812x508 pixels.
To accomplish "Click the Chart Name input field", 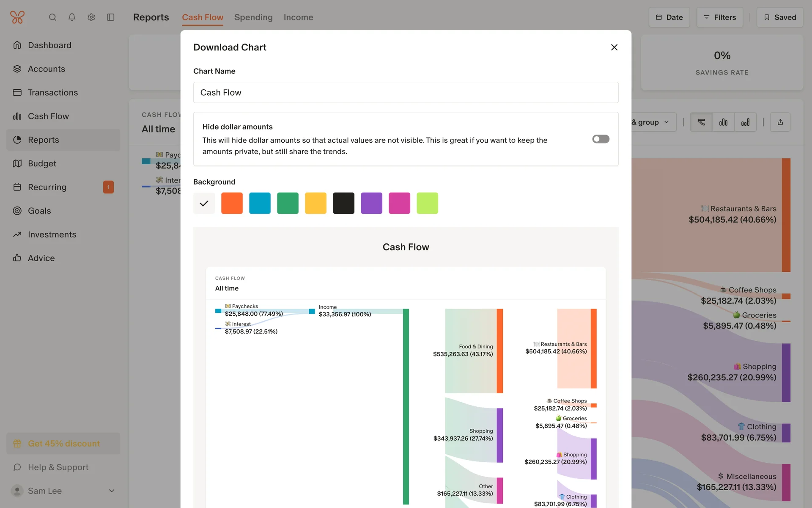I will [x=406, y=92].
